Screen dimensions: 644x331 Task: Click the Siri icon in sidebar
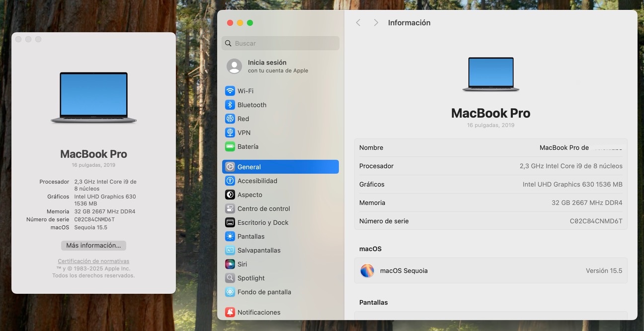click(x=230, y=264)
